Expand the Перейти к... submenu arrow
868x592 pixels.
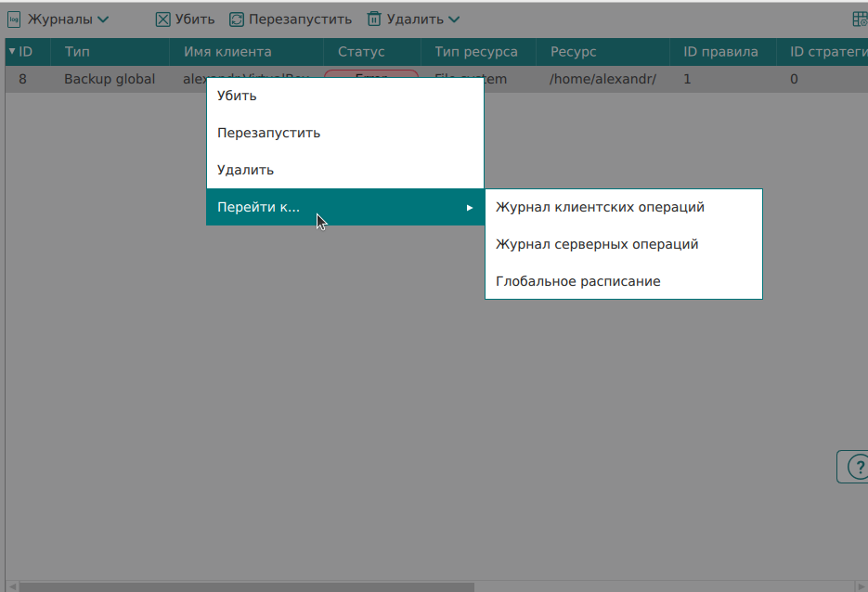(470, 207)
